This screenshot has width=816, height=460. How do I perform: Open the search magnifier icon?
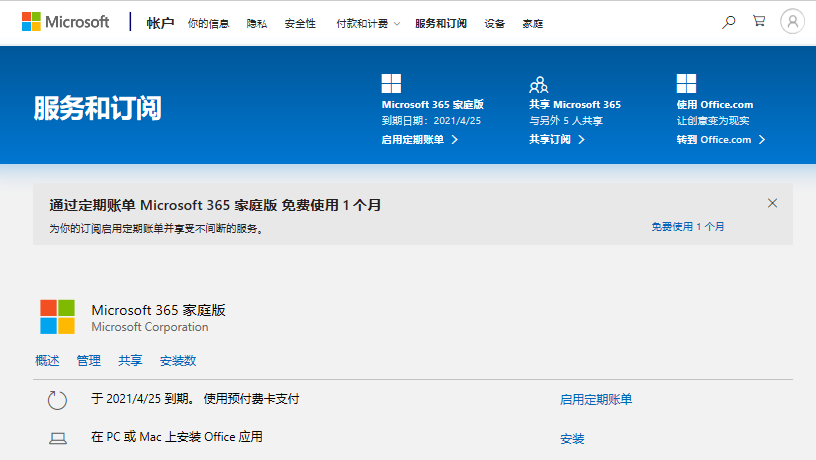point(729,22)
